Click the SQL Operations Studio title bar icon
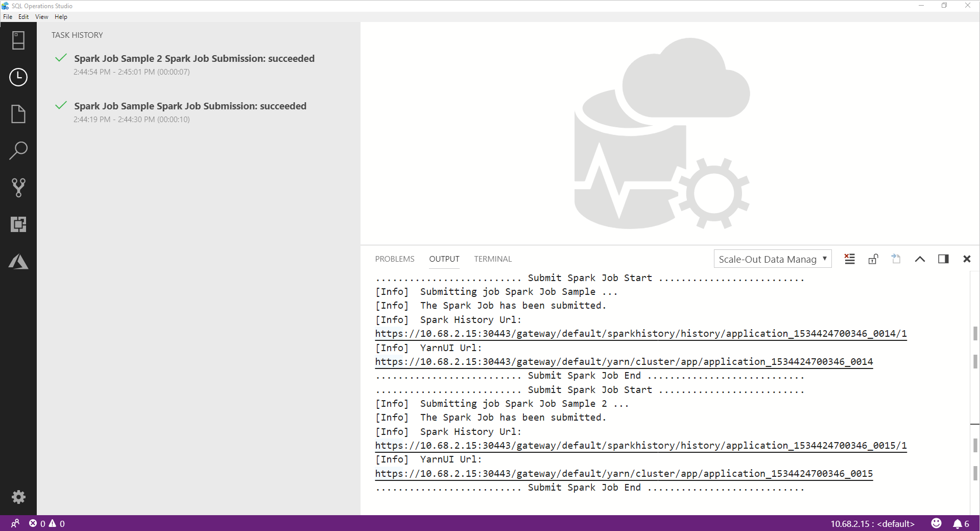This screenshot has width=980, height=531. (x=5, y=6)
